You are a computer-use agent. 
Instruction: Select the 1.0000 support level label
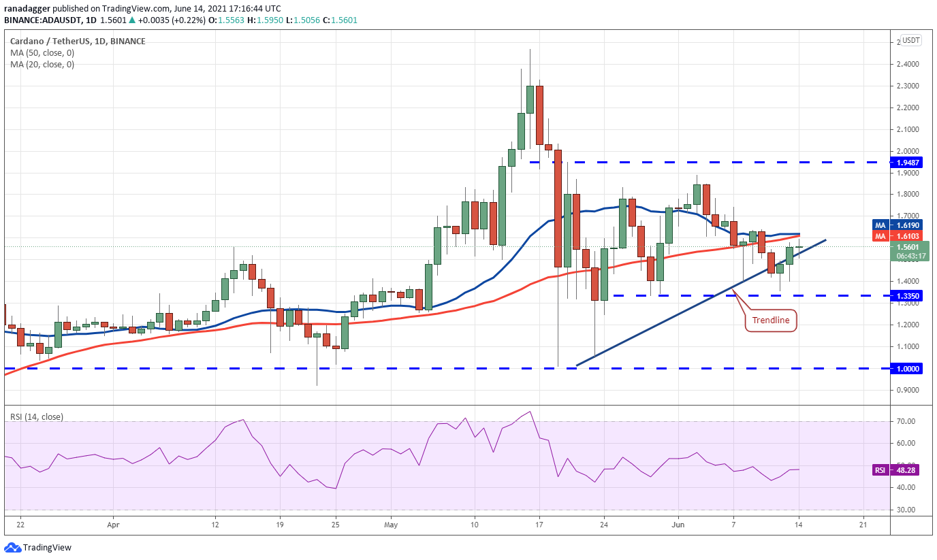coord(905,368)
